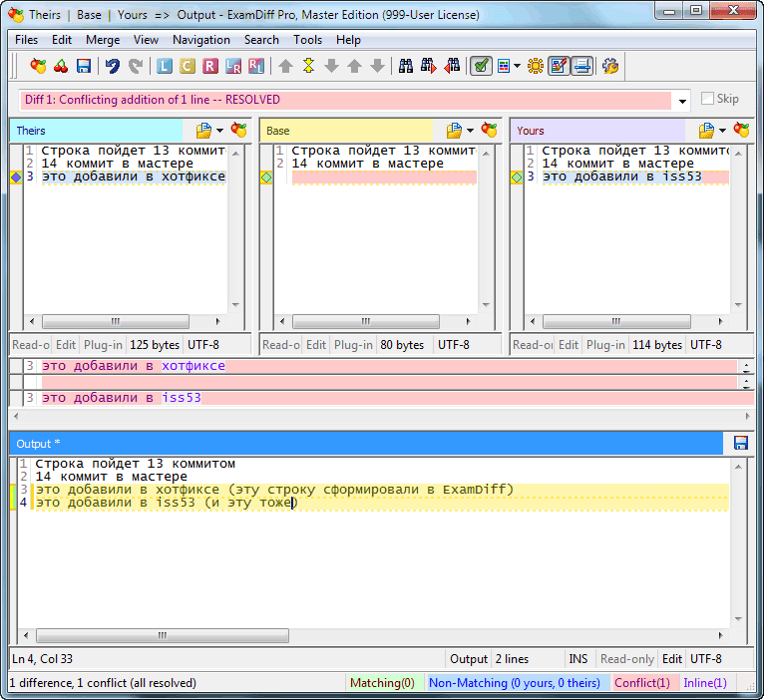The image size is (764, 700).
Task: Open the Merge menu
Action: tap(103, 40)
